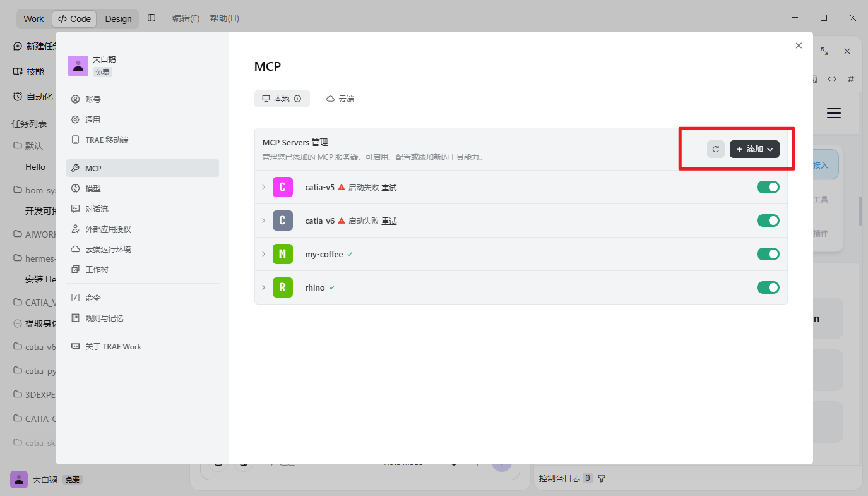Click the catia-v6 warning triangle icon

342,221
